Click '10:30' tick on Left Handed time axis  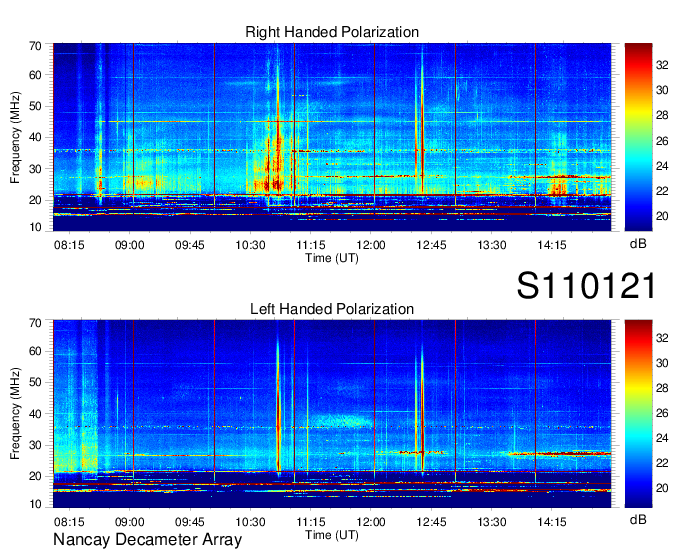pyautogui.click(x=250, y=522)
